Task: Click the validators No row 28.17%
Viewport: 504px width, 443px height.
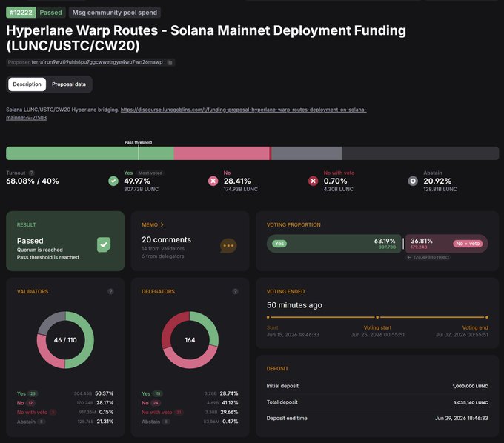Action: coord(65,403)
